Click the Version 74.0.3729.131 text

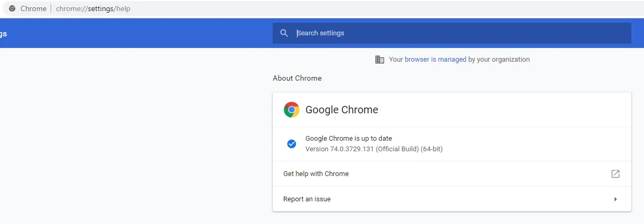point(373,149)
